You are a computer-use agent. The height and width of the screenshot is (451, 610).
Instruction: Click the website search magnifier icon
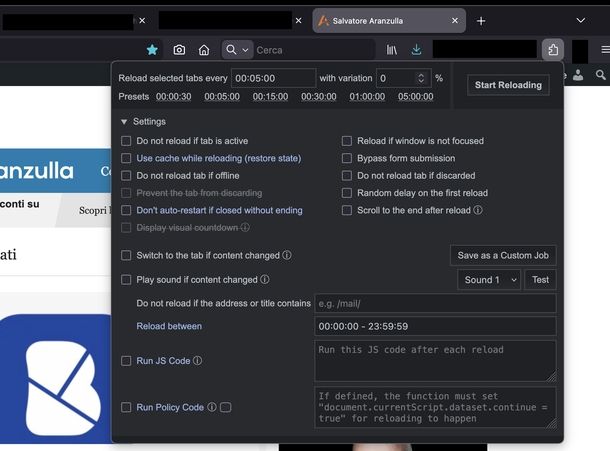point(600,75)
